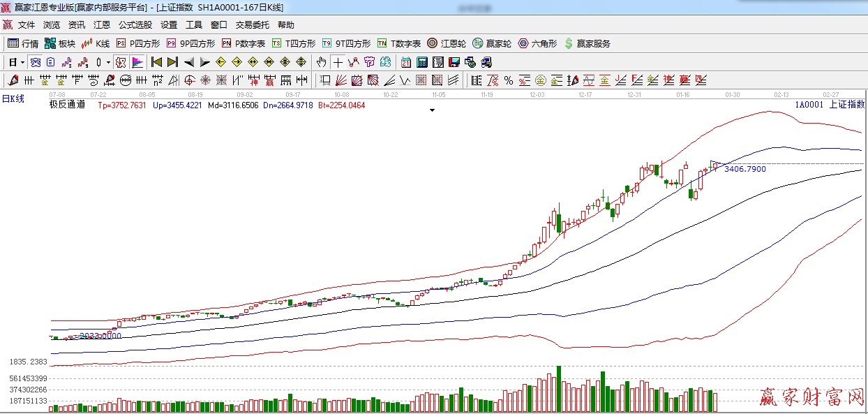Click the calendar icon showing 21

click(x=405, y=62)
